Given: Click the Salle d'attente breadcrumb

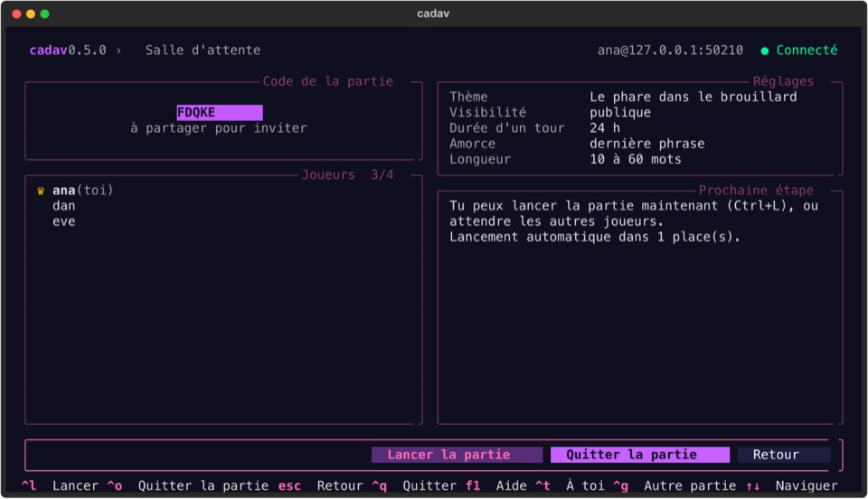Looking at the screenshot, I should click(x=203, y=51).
